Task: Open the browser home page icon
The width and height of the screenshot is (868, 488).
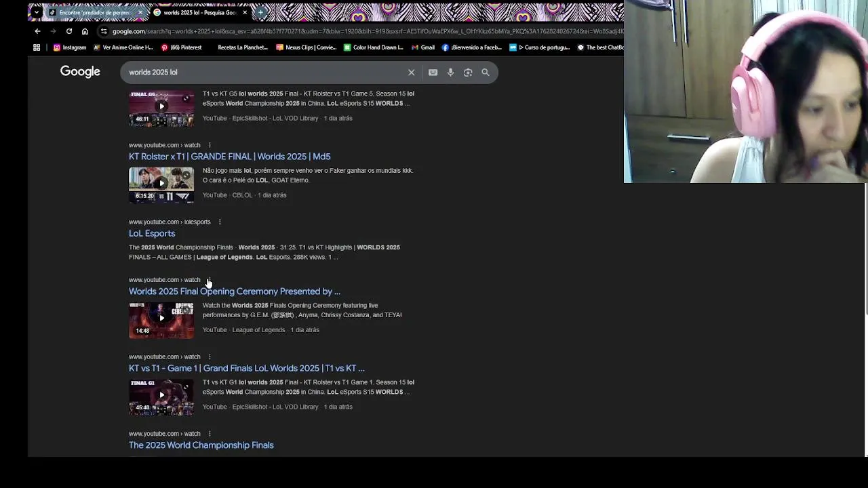Action: [85, 31]
